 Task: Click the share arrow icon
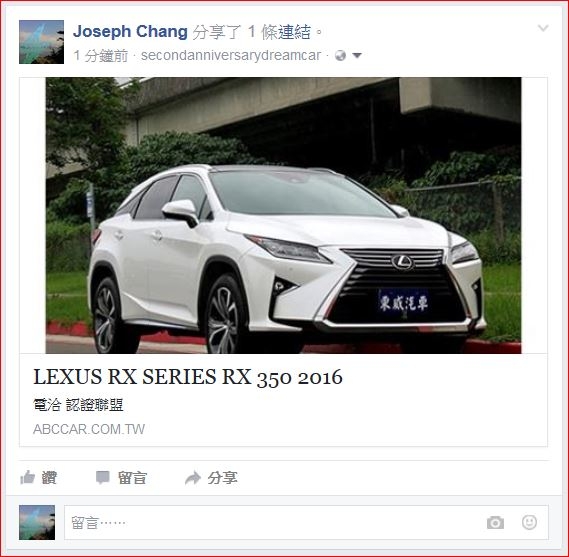click(x=193, y=478)
